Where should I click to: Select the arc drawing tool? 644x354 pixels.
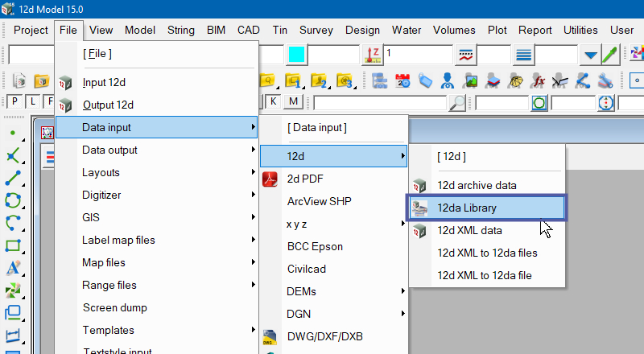[13, 223]
